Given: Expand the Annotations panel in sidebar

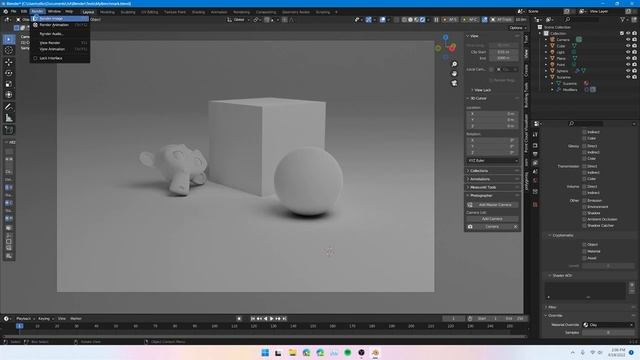Looking at the screenshot, I should (x=492, y=179).
